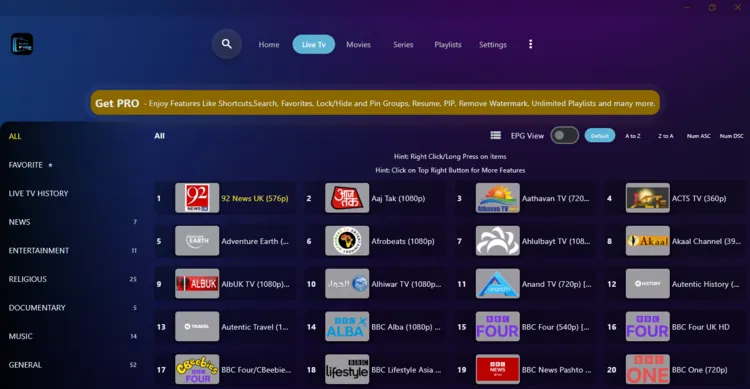Toggle the EPG View switch
The image size is (750, 389).
pyautogui.click(x=564, y=135)
